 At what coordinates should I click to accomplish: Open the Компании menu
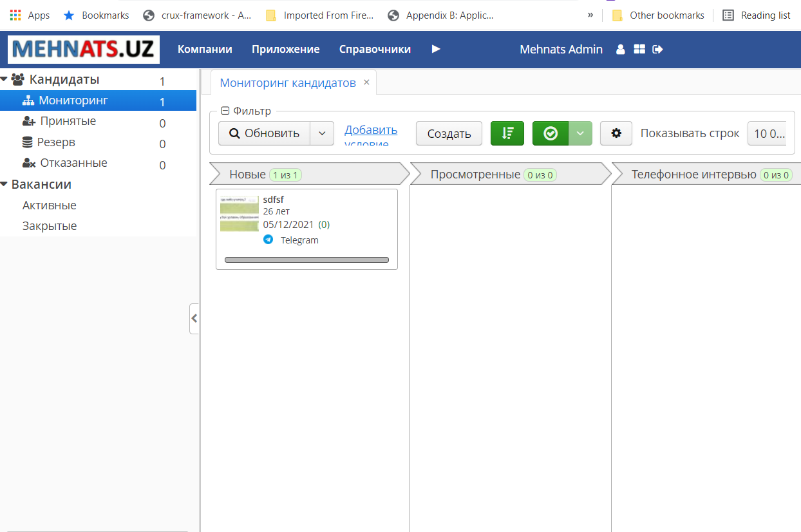point(205,49)
